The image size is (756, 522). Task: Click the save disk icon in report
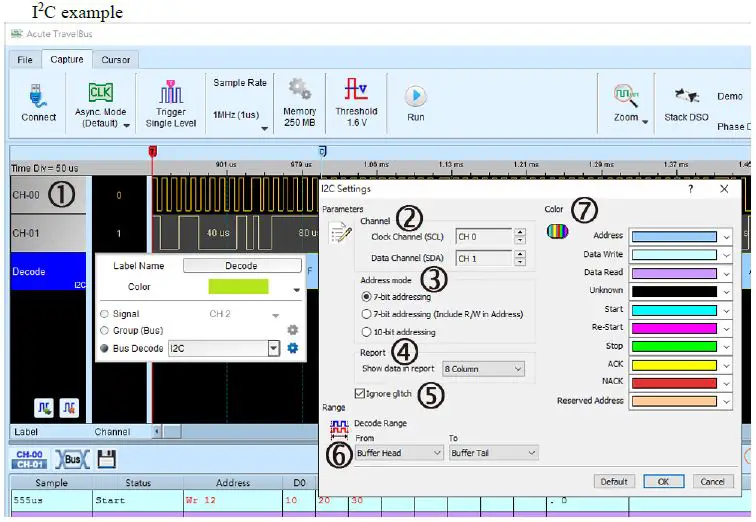[x=106, y=459]
